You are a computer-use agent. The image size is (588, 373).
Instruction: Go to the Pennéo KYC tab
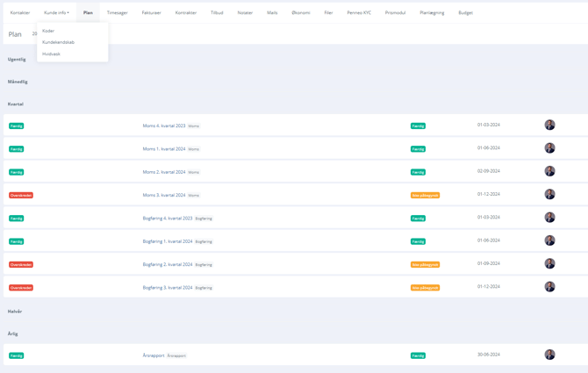pyautogui.click(x=359, y=12)
